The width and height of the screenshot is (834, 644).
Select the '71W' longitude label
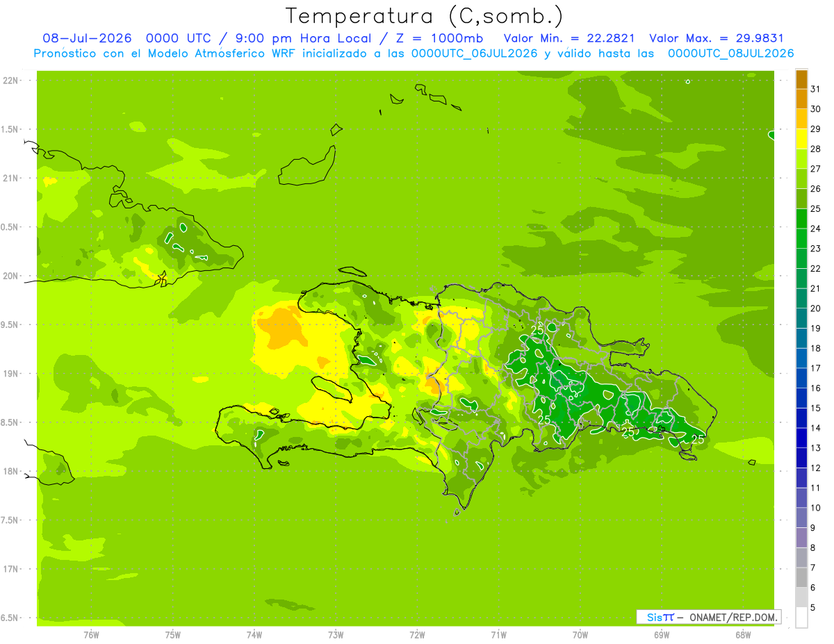pyautogui.click(x=498, y=635)
